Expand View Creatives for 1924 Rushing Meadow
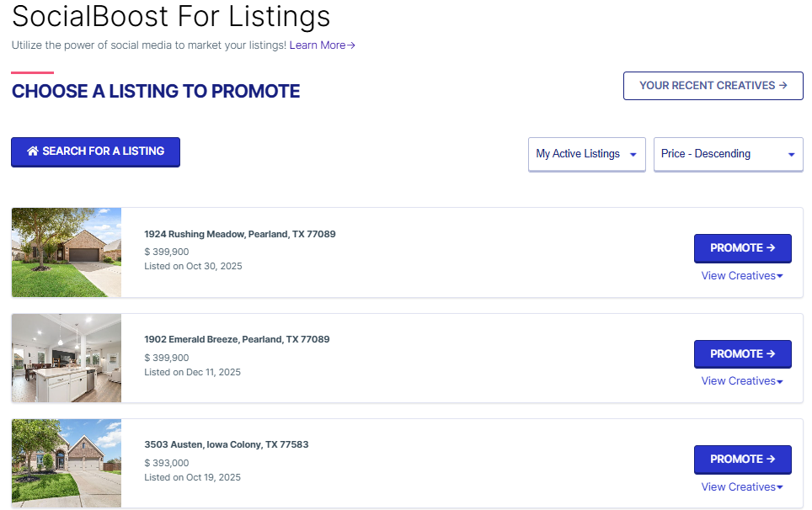The height and width of the screenshot is (510, 812). tap(741, 276)
